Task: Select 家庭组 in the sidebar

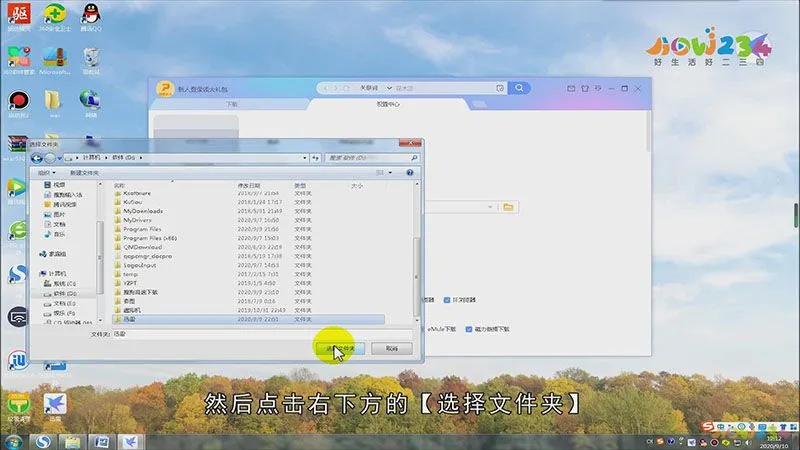Action: 53,254
